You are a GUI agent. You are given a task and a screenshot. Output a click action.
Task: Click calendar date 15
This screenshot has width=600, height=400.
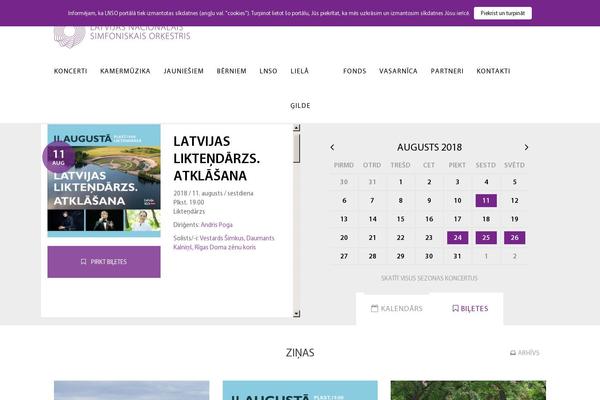401,219
